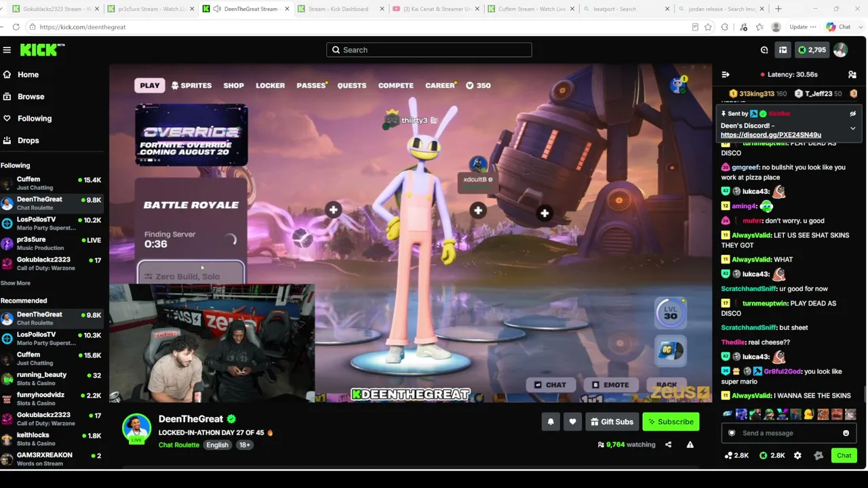Screen dimensions: 868x488
Task: Click the 18+ tag
Action: (x=244, y=445)
